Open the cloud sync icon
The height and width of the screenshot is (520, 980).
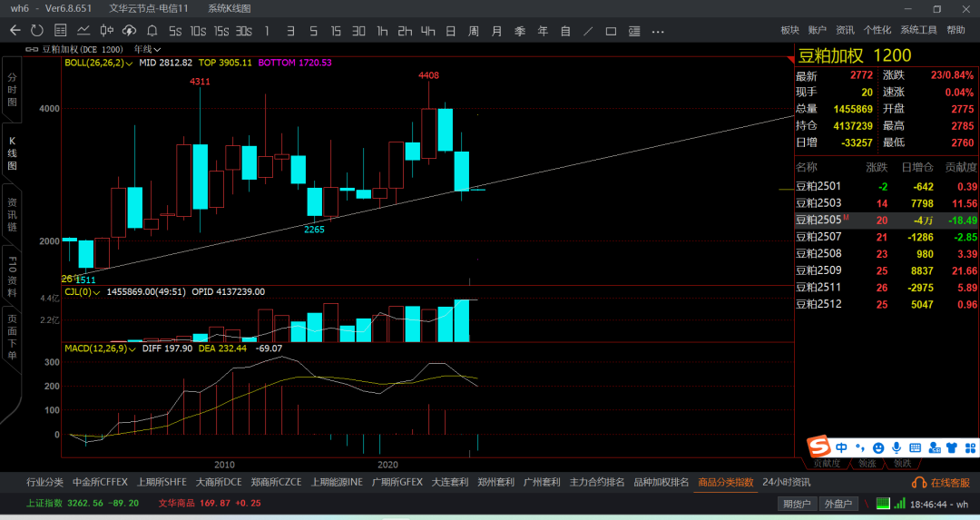tap(130, 31)
